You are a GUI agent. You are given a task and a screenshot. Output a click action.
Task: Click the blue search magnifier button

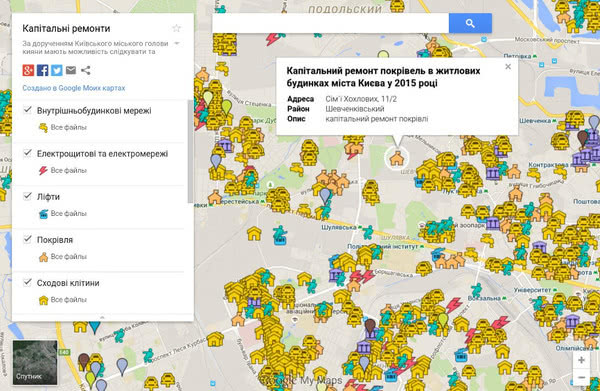(470, 23)
